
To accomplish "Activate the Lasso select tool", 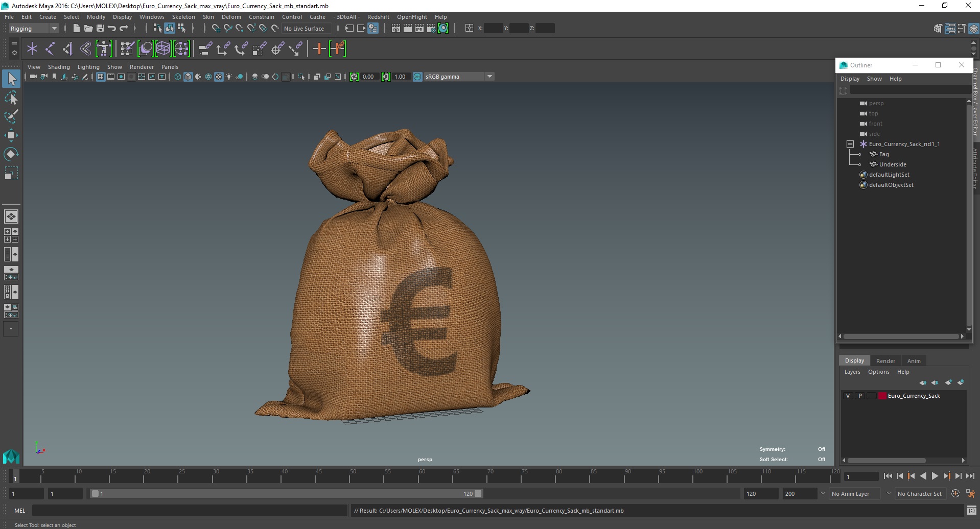I will 11,98.
